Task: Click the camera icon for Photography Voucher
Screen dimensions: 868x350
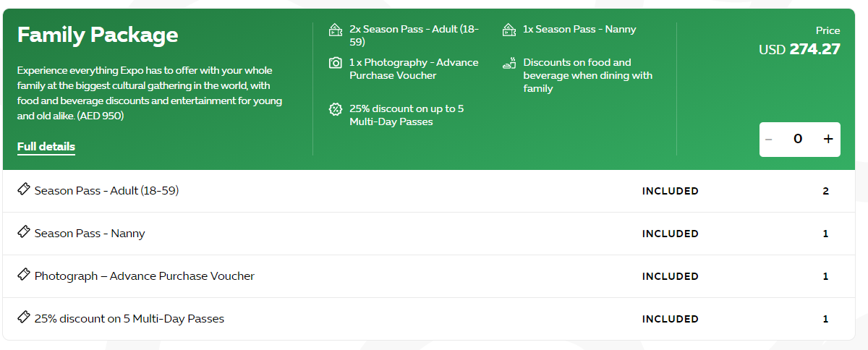Action: 335,63
